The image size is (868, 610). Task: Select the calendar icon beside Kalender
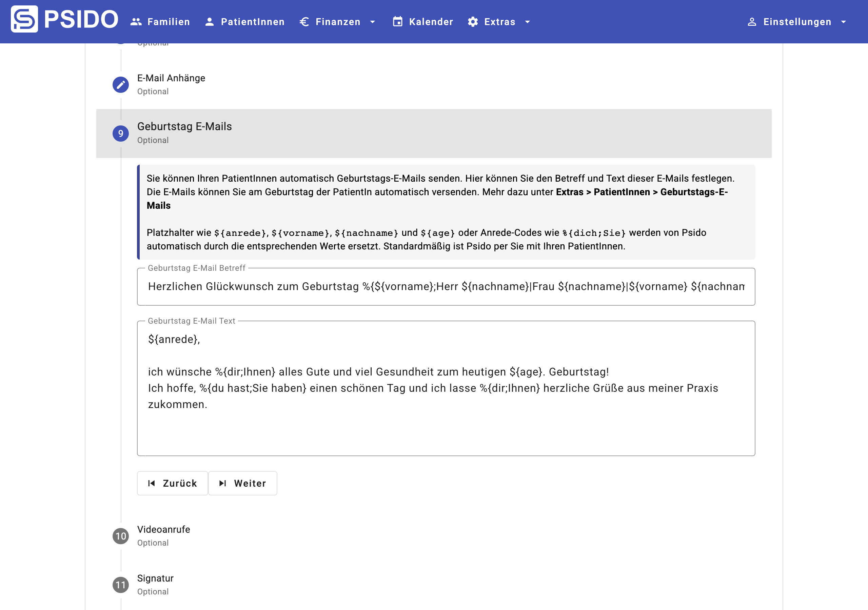(397, 22)
